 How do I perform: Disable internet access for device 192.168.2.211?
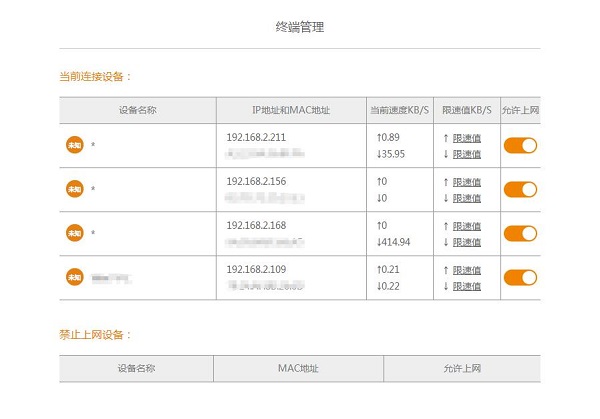pyautogui.click(x=520, y=146)
